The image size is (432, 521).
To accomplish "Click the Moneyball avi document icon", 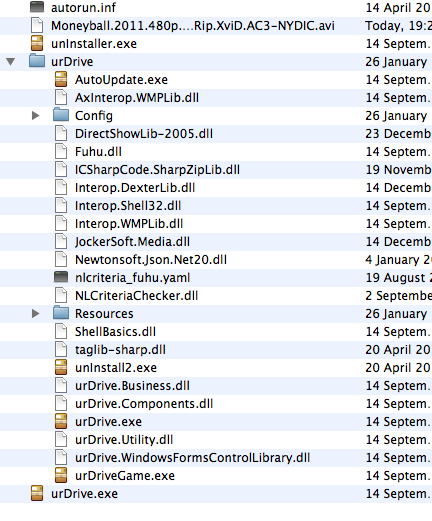I will 37,26.
